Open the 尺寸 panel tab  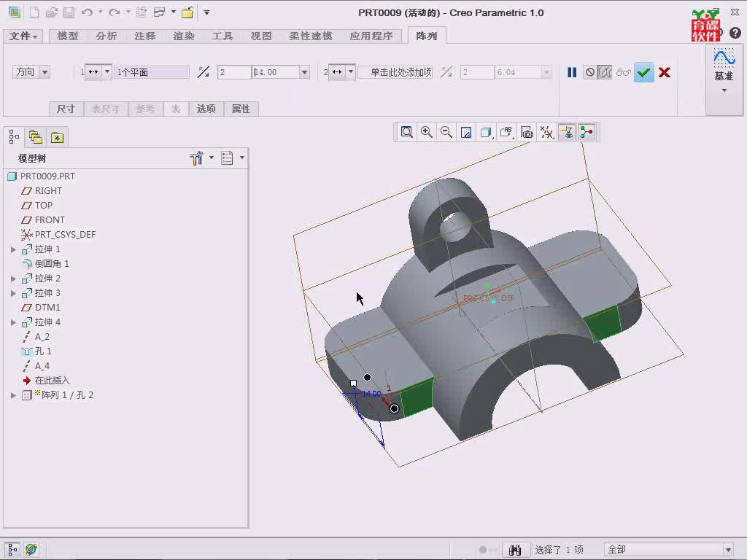[66, 109]
